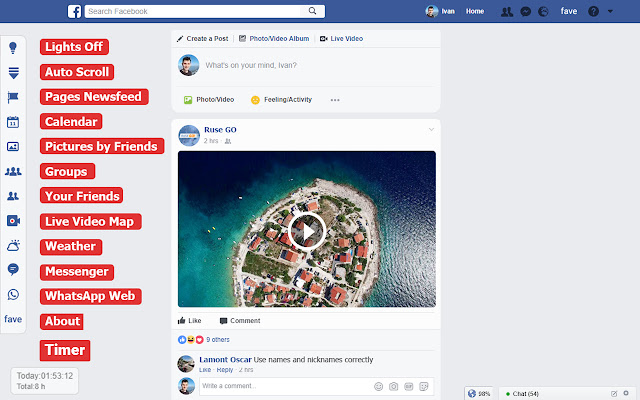The image size is (640, 400).
Task: Open the Ruse GO profile thumbnail
Action: point(189,136)
